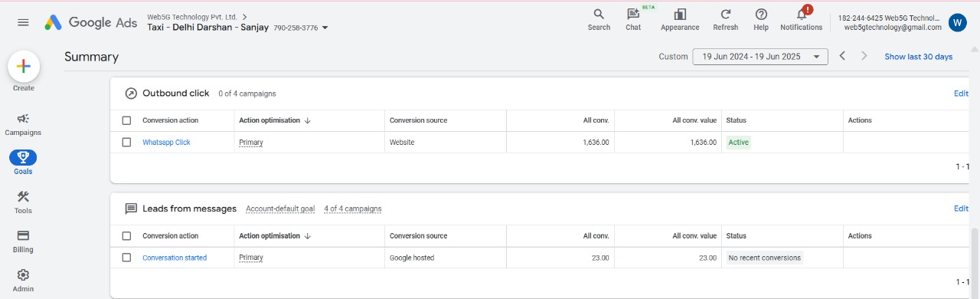Go to the previous date period arrow
Image resolution: width=980 pixels, height=299 pixels.
(x=842, y=56)
